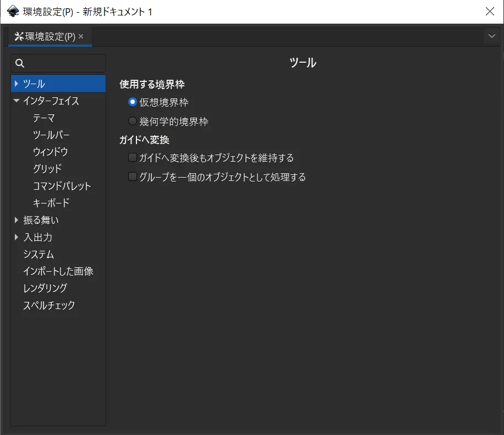This screenshot has height=435, width=504.
Task: Click the search magnifier icon
Action: (20, 63)
